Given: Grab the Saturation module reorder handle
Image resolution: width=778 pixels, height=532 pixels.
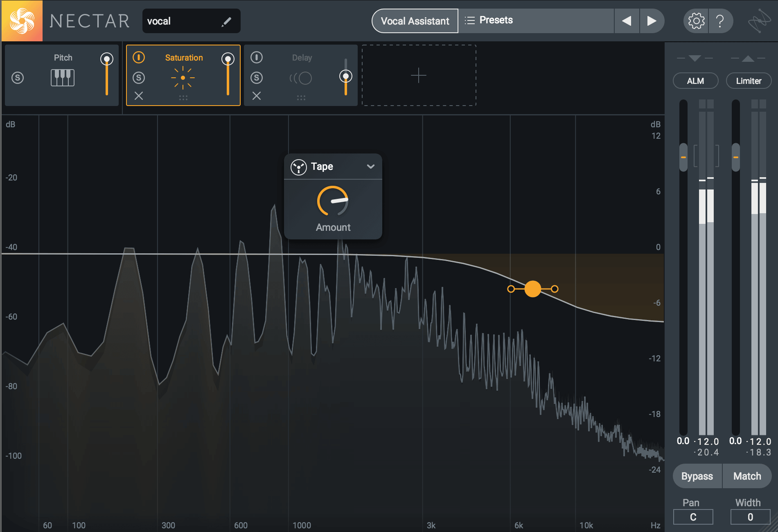Looking at the screenshot, I should click(183, 98).
